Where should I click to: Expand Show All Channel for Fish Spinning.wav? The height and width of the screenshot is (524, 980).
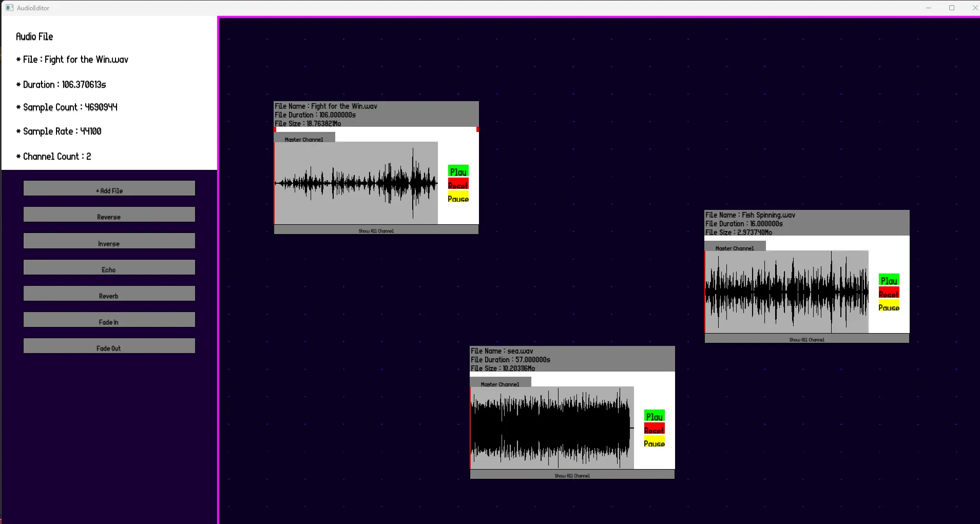point(806,339)
